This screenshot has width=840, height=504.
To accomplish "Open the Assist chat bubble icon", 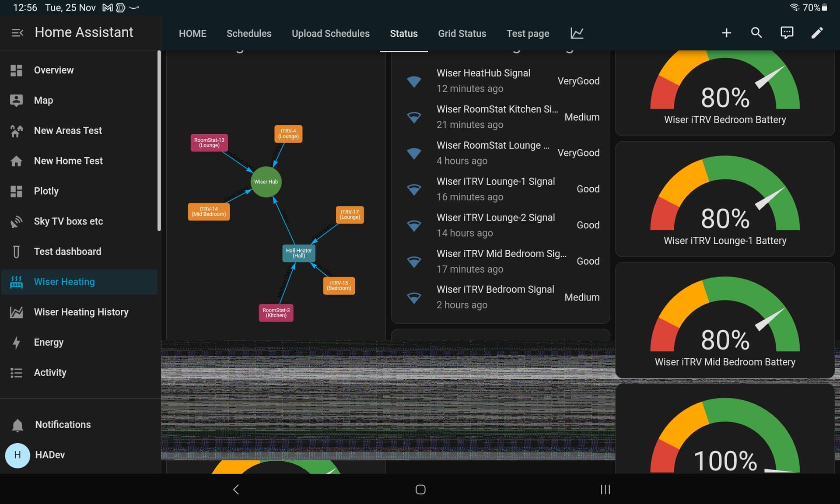I will point(787,33).
